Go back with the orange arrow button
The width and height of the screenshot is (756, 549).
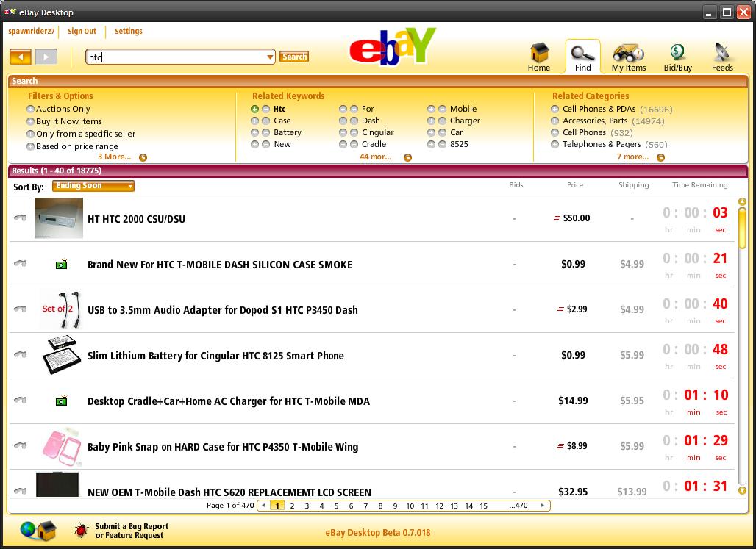(x=21, y=57)
